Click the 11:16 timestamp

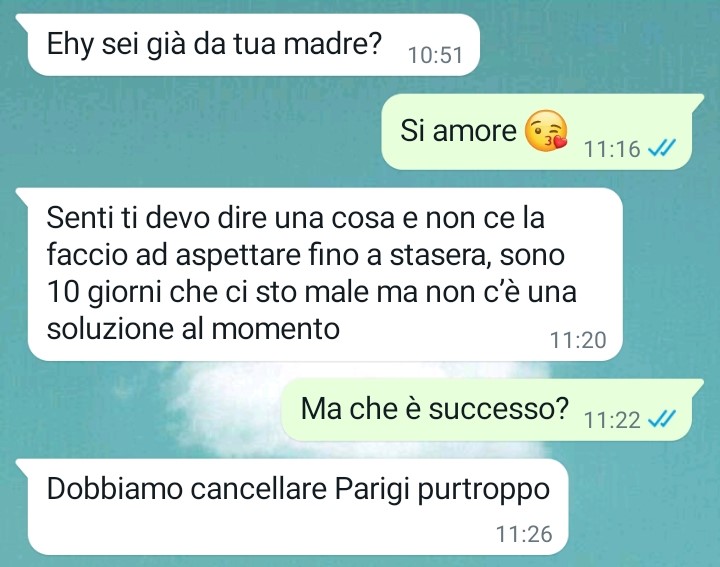[612, 149]
